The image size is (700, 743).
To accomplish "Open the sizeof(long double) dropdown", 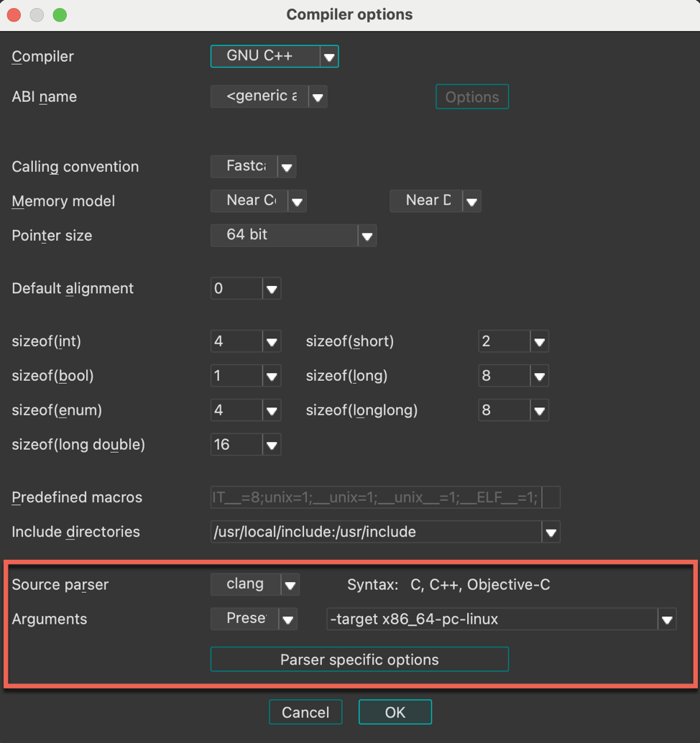I will point(271,444).
